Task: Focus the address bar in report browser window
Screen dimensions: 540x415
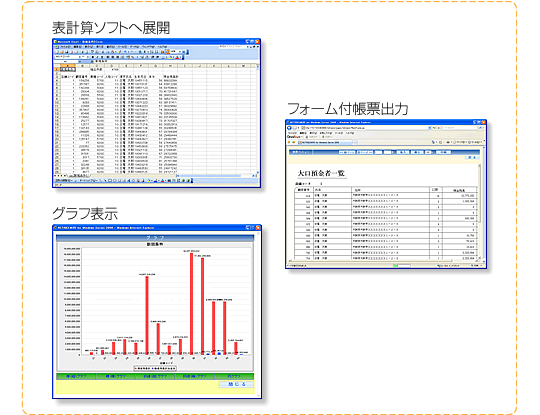Action: tap(364, 128)
